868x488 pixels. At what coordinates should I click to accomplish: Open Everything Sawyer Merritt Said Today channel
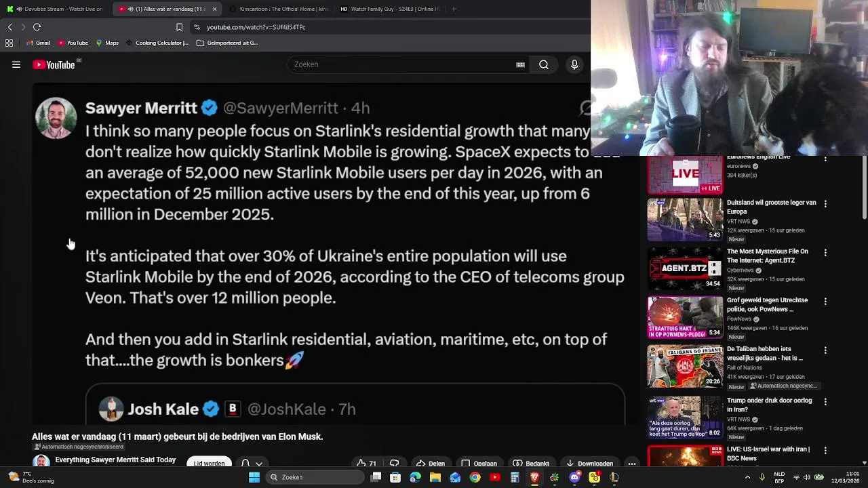[115, 460]
